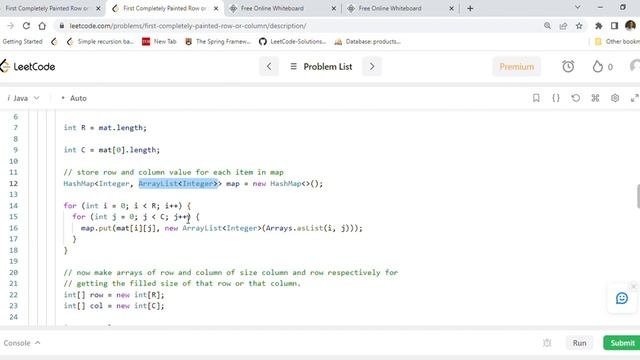640x360 pixels.
Task: Open 'Database: products...' bookmark
Action: pyautogui.click(x=368, y=41)
